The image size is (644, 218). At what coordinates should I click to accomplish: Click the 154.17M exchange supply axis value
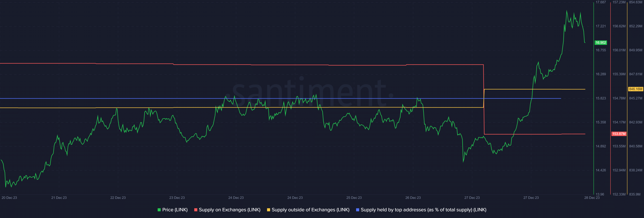(x=619, y=122)
